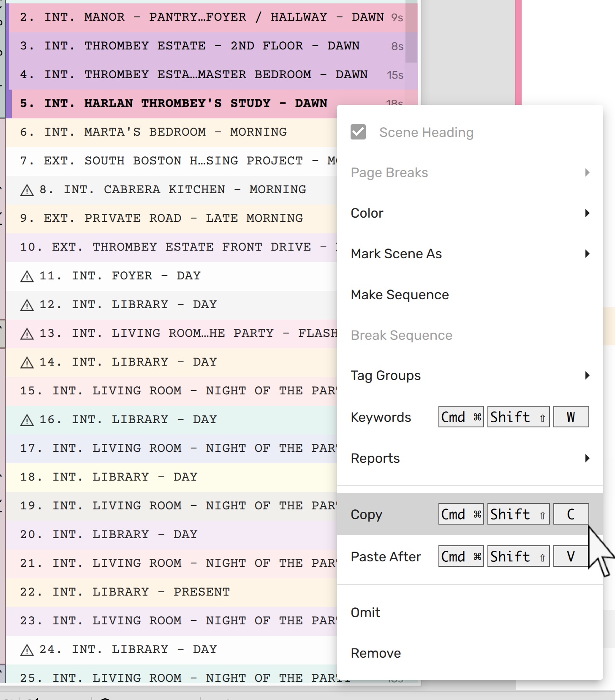Choose Paste After menu entry
The width and height of the screenshot is (615, 700).
pyautogui.click(x=386, y=557)
